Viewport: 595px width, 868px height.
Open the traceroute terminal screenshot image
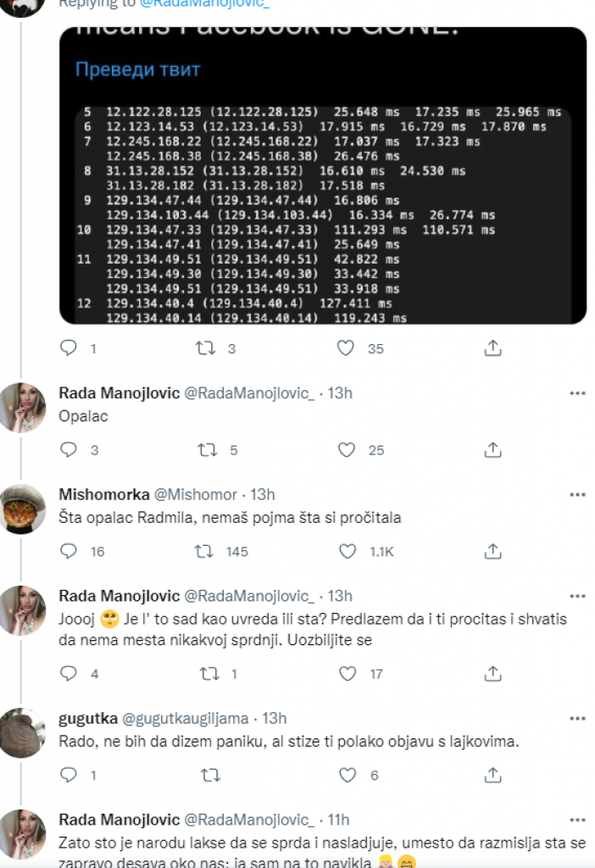(322, 212)
